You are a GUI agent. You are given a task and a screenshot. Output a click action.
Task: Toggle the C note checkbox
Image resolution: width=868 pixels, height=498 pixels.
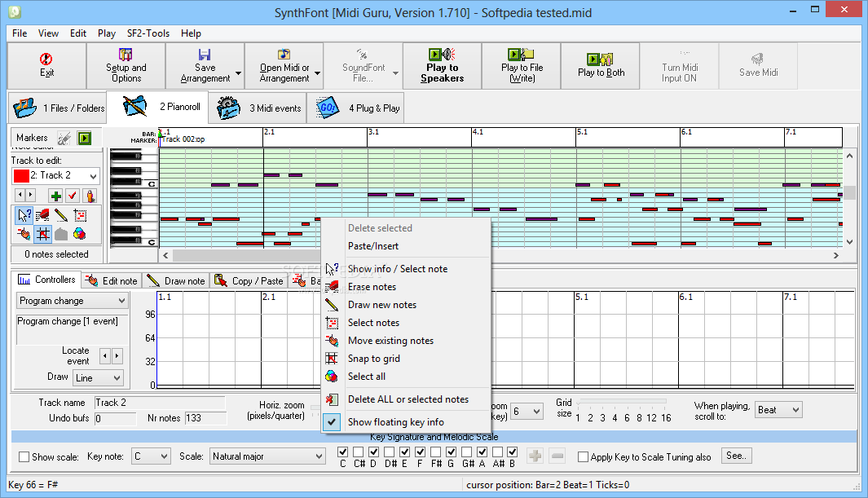pos(342,452)
